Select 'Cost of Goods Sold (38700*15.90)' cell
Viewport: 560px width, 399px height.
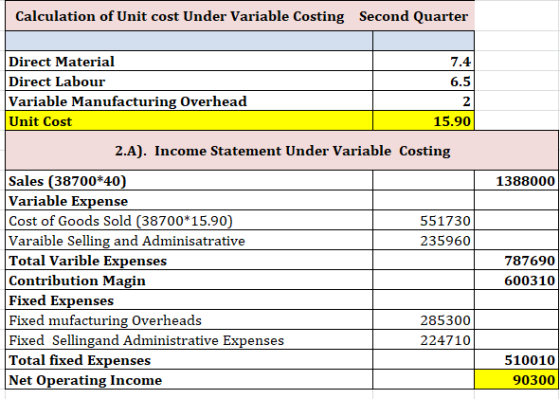coord(189,220)
